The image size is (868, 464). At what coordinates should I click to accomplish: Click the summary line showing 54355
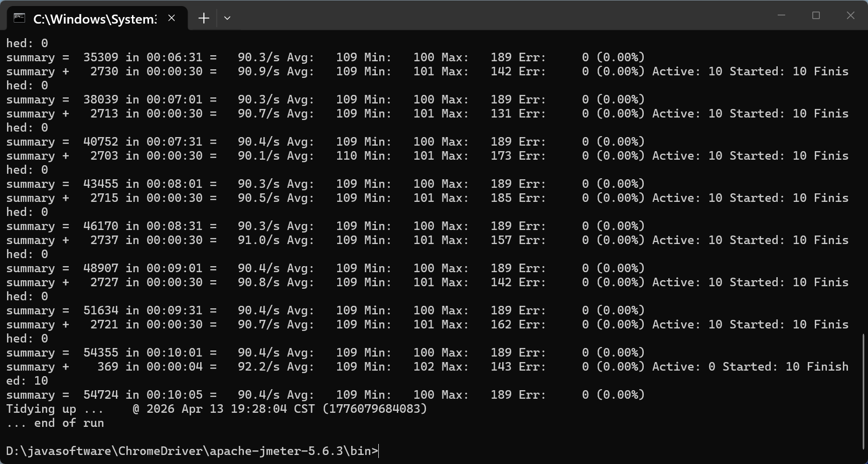[325, 353]
